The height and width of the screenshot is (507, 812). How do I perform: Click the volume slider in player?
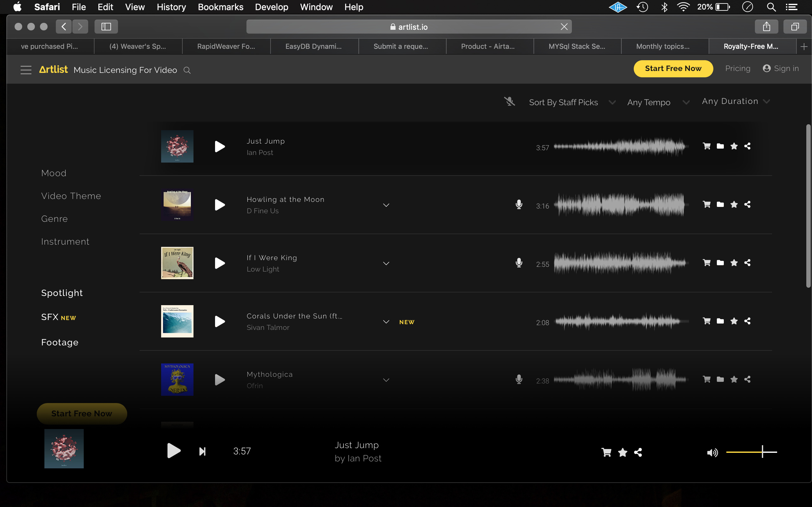click(x=751, y=452)
